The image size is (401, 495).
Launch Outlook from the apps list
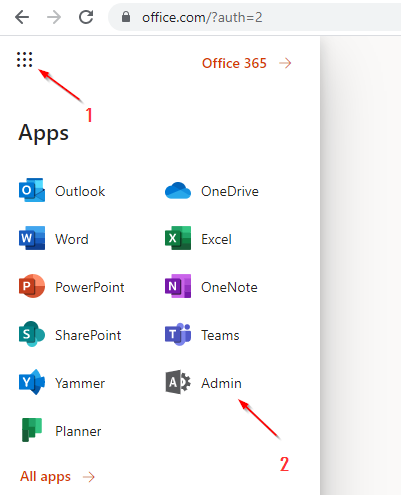[62, 191]
